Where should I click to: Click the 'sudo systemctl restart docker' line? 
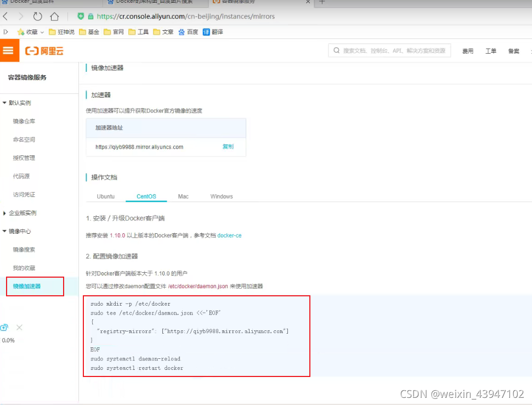click(137, 368)
